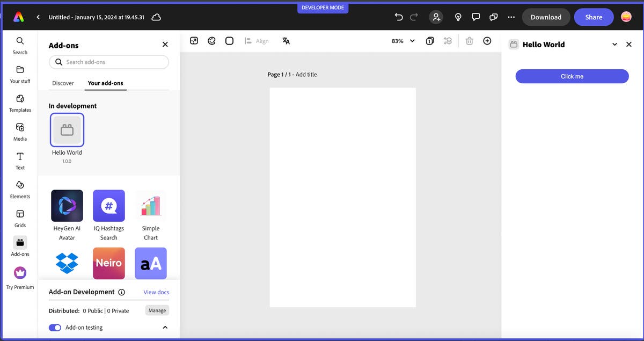644x341 pixels.
Task: Open the 83% zoom dropdown
Action: [x=403, y=41]
